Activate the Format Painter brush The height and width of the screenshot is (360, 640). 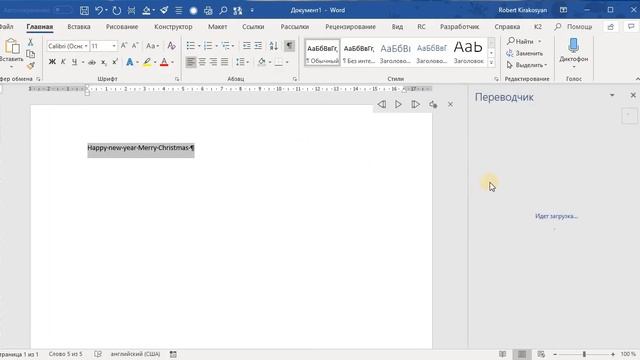[30, 66]
